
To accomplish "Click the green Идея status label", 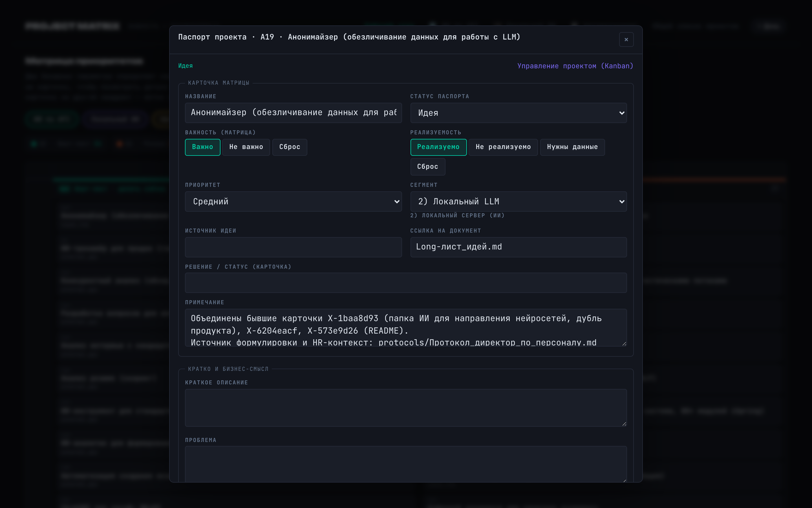I will (185, 66).
